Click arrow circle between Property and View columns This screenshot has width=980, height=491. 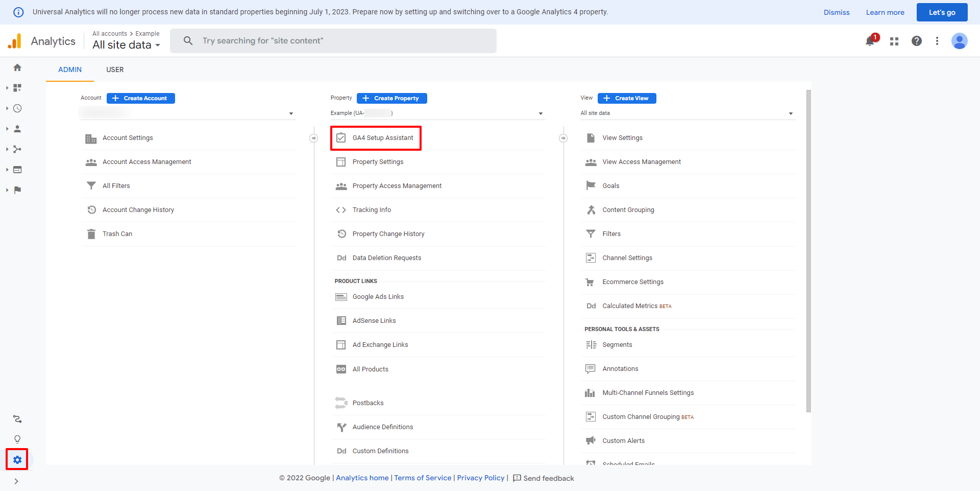(563, 138)
